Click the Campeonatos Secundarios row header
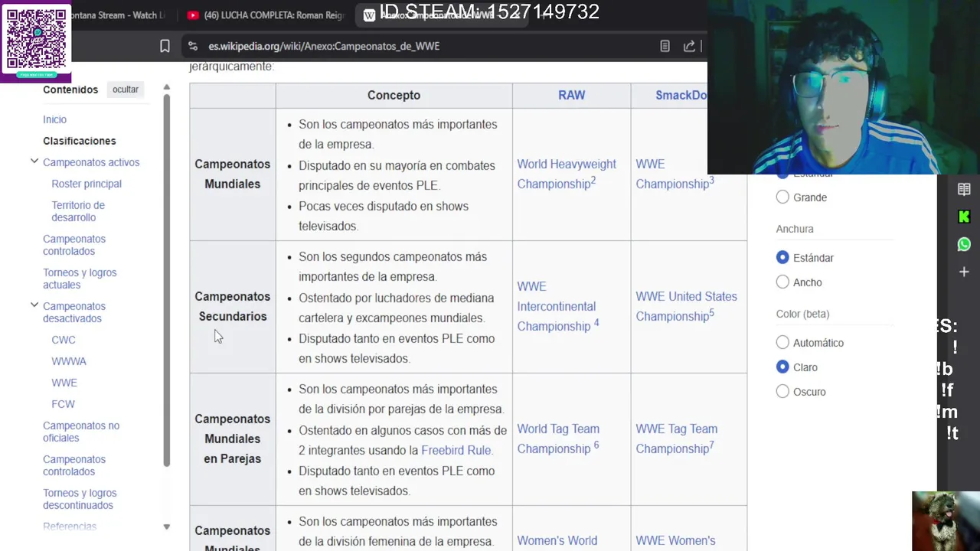Viewport: 980px width, 551px height. pos(233,306)
